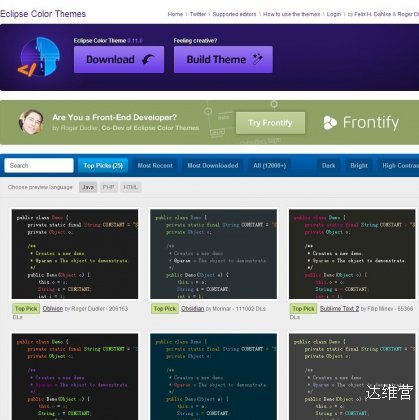The width and height of the screenshot is (419, 420).
Task: Open second-row middle teal theme thumbnail
Action: [x=213, y=377]
